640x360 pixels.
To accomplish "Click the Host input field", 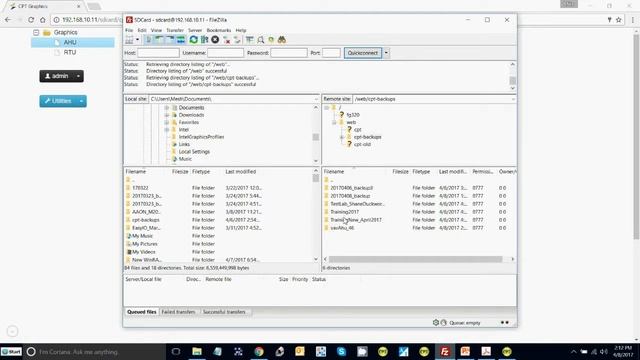I will [x=158, y=53].
